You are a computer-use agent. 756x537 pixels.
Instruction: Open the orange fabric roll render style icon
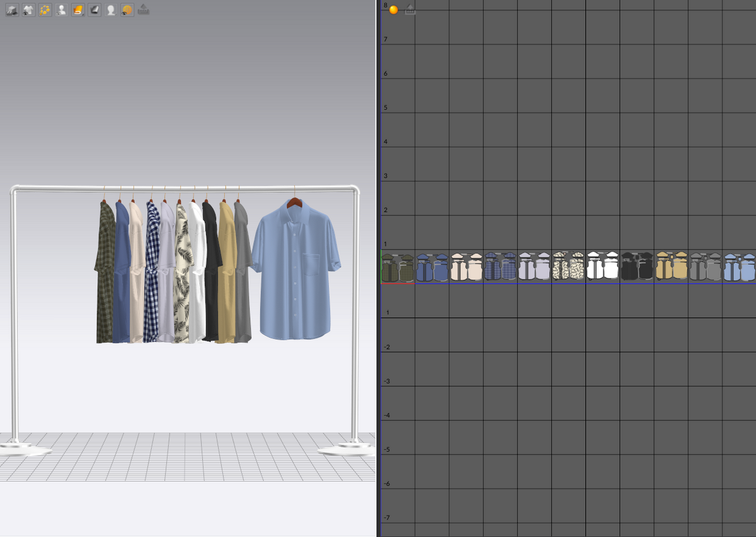click(77, 10)
